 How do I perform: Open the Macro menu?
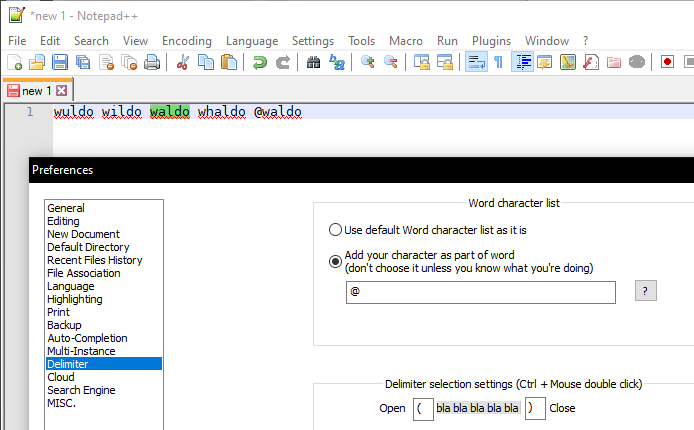tap(406, 41)
